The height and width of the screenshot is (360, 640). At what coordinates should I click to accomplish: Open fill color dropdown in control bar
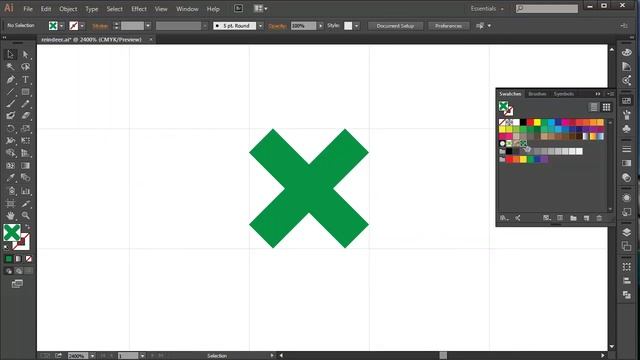[62, 26]
